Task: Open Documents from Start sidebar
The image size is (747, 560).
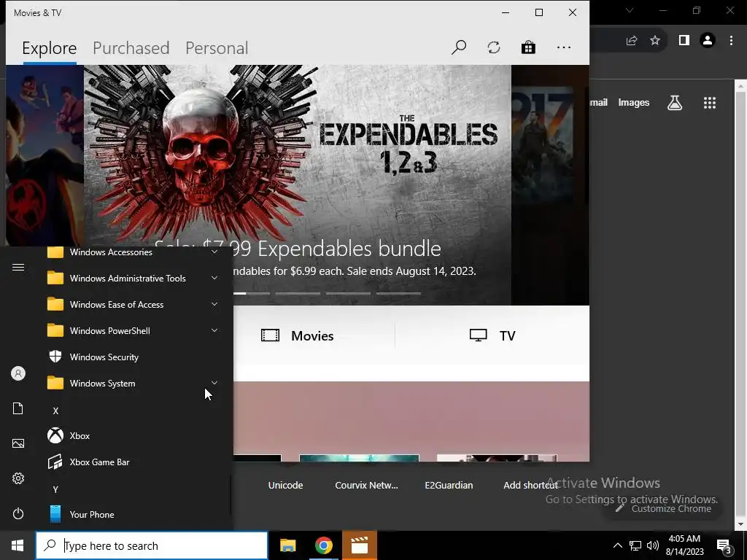Action: (x=18, y=408)
